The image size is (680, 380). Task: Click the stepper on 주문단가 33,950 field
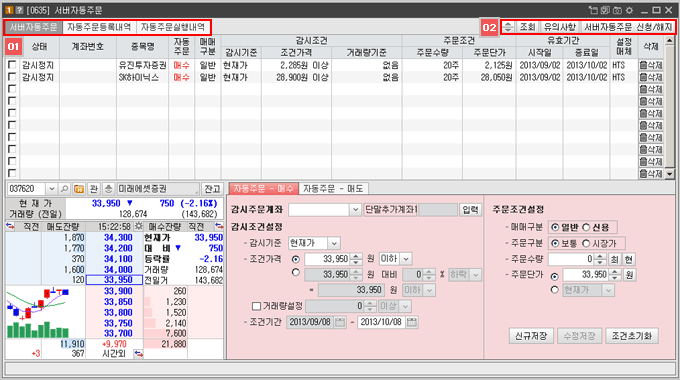click(x=615, y=275)
